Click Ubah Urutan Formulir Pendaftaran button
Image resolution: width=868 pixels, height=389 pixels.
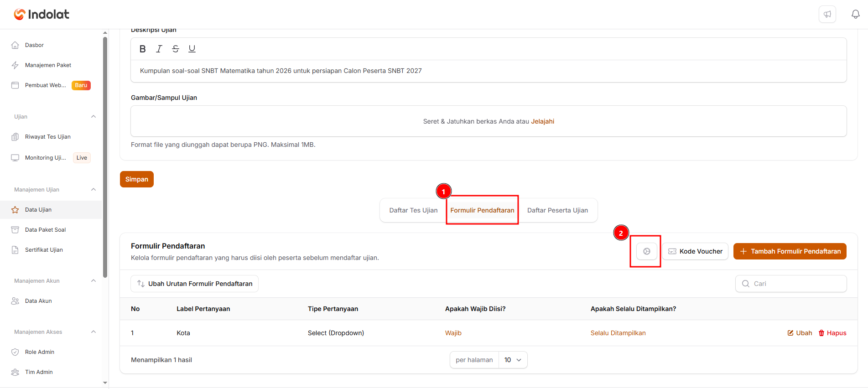click(195, 284)
